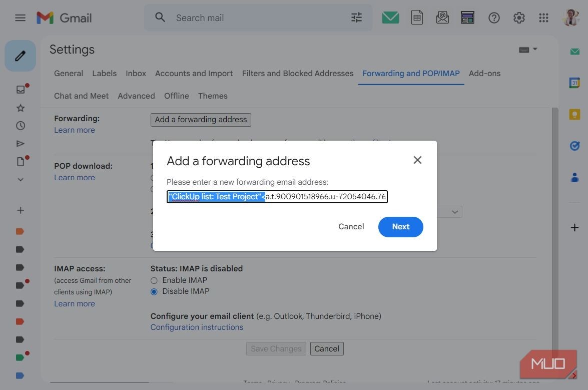Open the Settings gear icon
Screen dimensions: 588x390
click(519, 18)
